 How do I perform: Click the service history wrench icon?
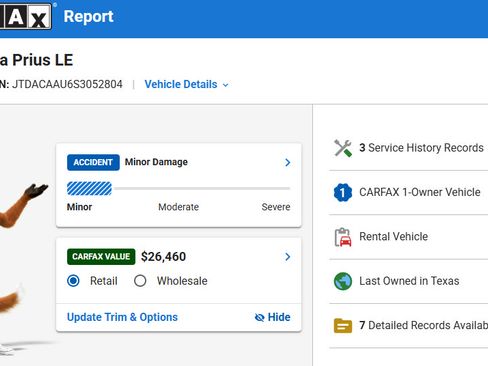tap(343, 148)
